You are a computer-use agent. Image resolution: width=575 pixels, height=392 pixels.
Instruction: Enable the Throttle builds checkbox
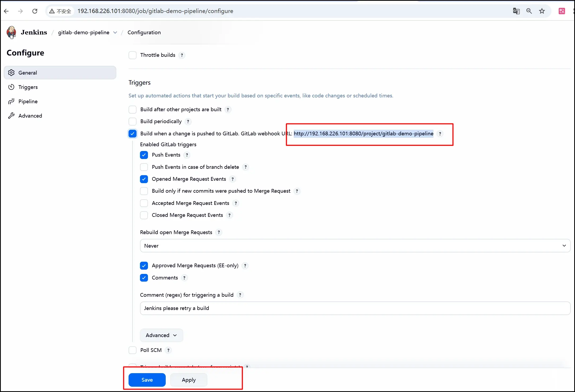click(x=133, y=55)
